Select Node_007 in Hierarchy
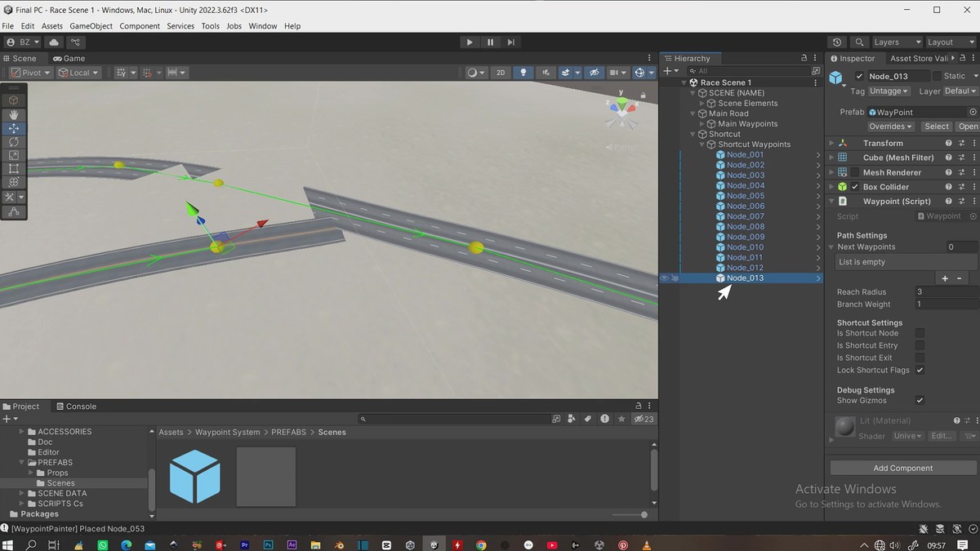Viewport: 980px width, 551px height. pos(746,216)
